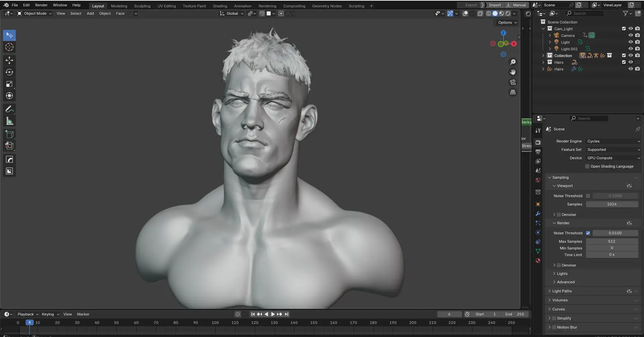
Task: Enable Open Shading Language checkbox
Action: coord(587,166)
